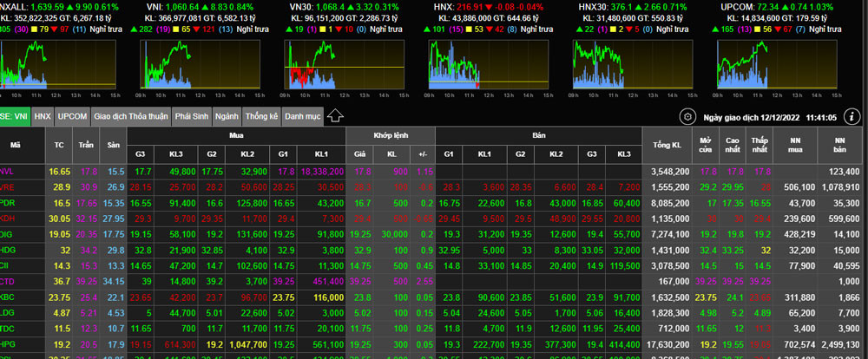Open the UPCOM tab

[73, 115]
